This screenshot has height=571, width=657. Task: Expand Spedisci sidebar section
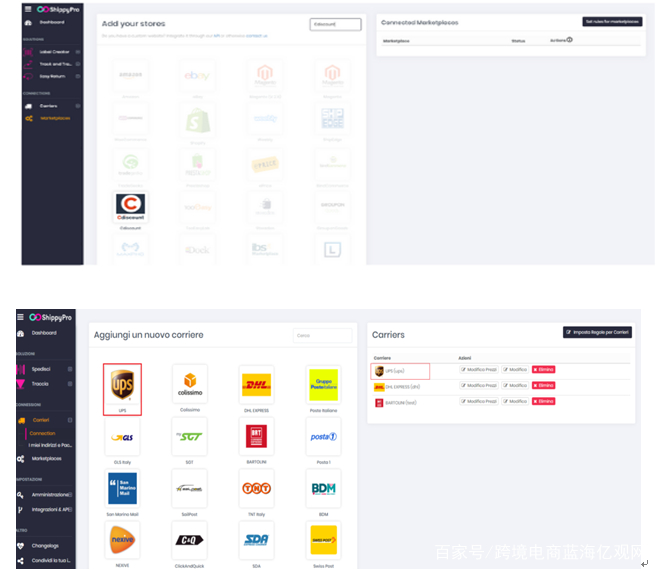coord(70,369)
